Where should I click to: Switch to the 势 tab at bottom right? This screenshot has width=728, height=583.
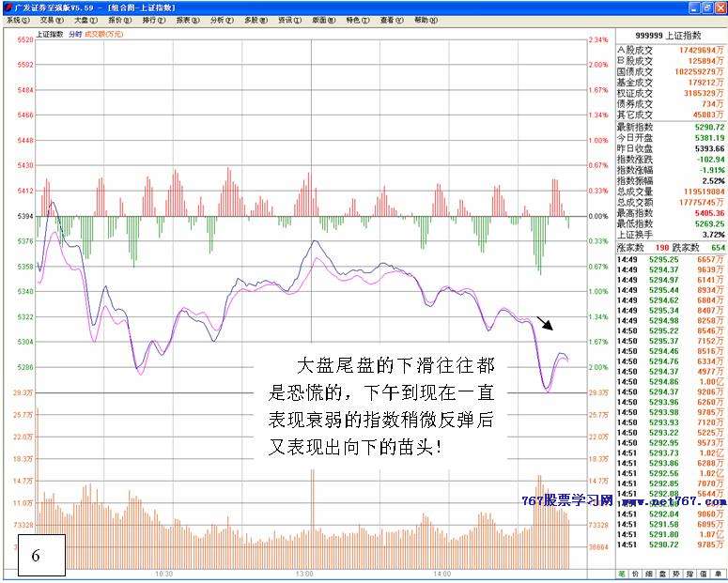676,575
